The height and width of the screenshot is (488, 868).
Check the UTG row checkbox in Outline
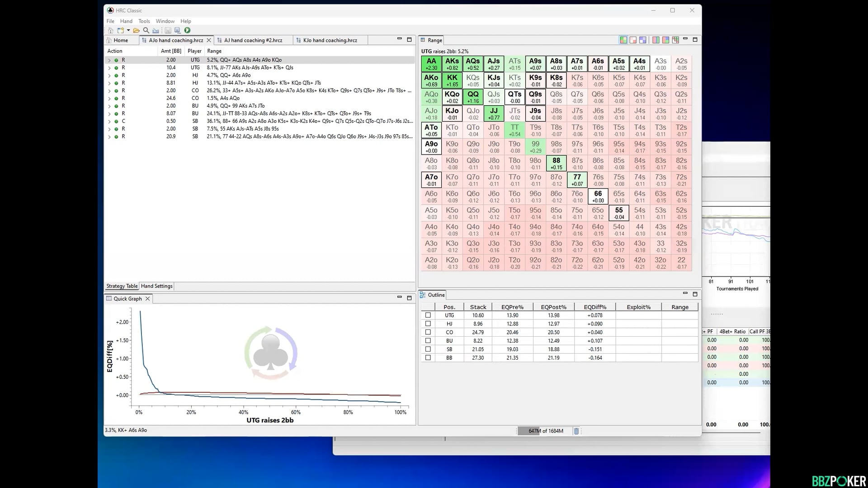click(428, 315)
